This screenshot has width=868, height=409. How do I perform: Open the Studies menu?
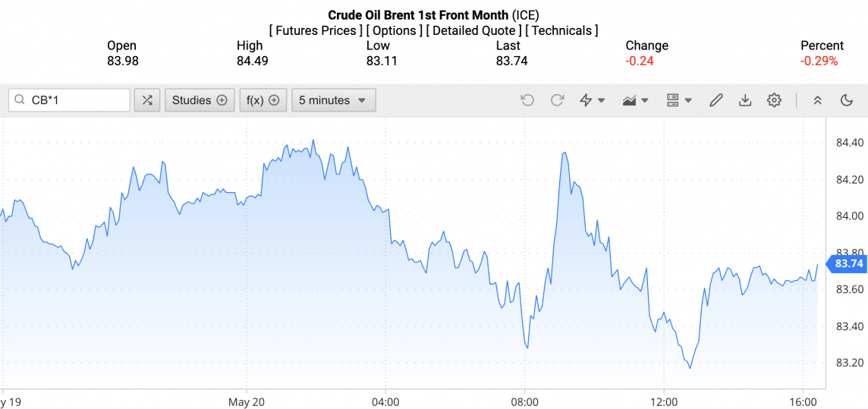200,100
